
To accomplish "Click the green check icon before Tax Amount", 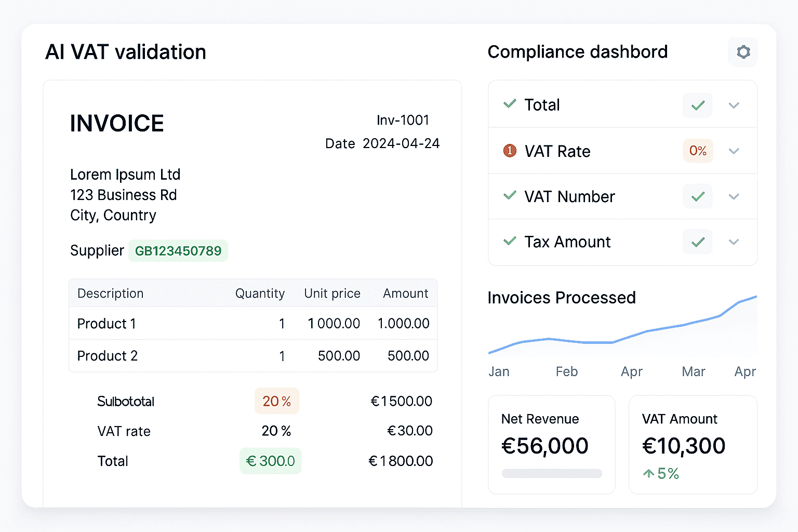I will 510,241.
